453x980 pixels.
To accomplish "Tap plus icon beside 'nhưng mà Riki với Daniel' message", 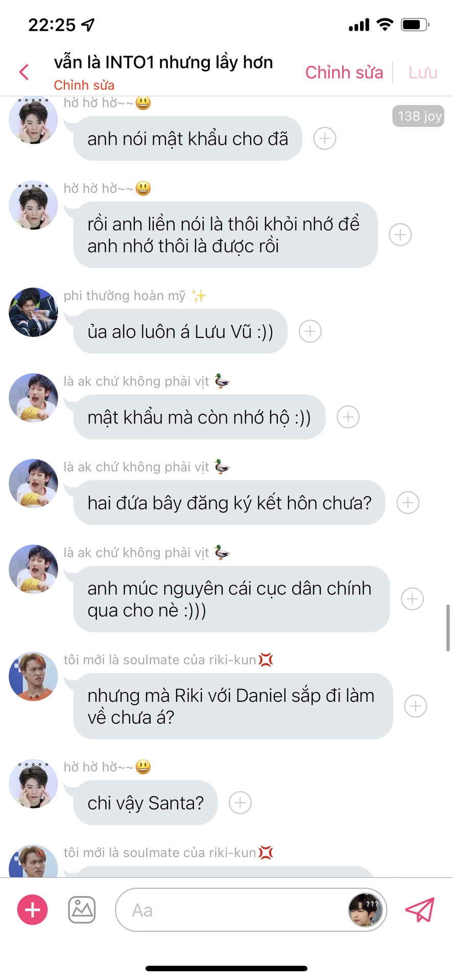I will [416, 706].
